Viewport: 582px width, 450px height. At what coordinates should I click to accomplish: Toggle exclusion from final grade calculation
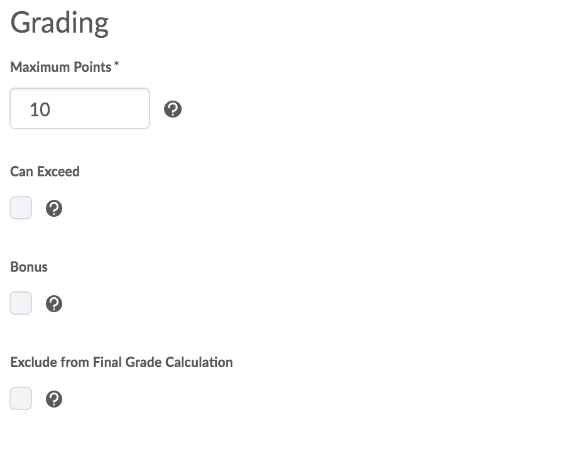21,399
